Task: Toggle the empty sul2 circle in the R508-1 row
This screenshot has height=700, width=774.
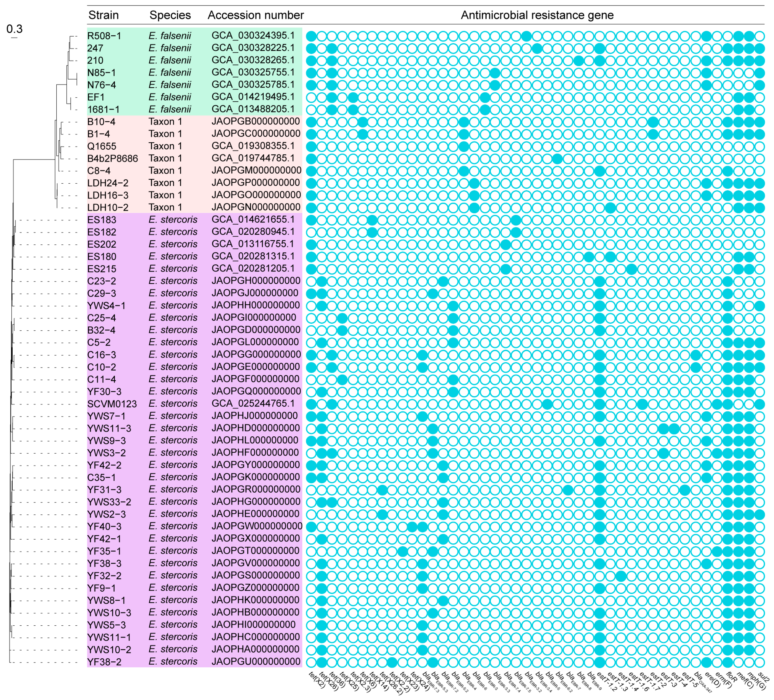Action: 759,37
